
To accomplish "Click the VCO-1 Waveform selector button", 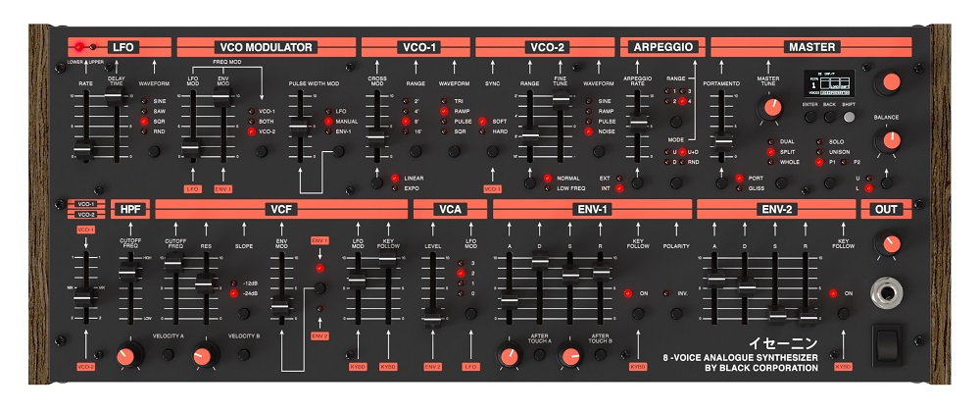I will click(455, 151).
